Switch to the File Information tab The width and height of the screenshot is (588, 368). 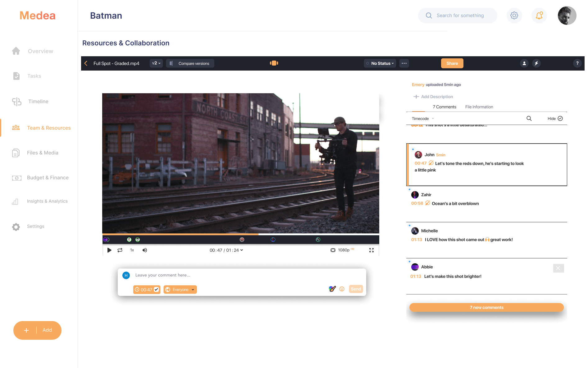click(x=479, y=107)
